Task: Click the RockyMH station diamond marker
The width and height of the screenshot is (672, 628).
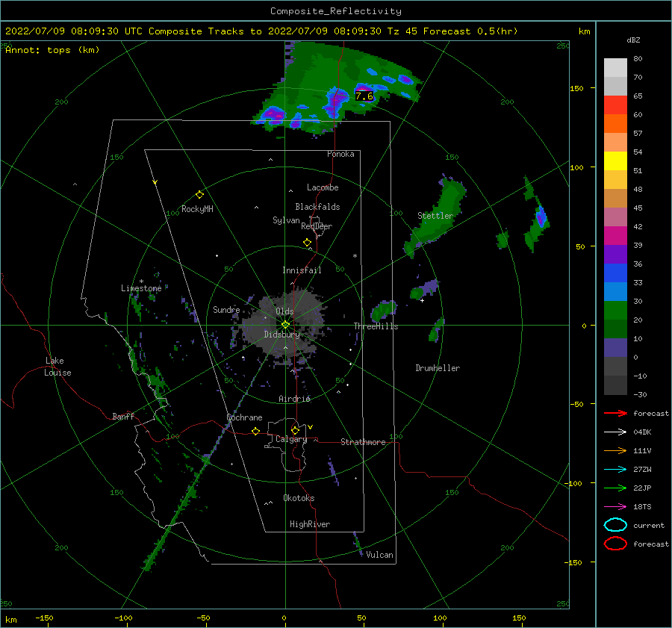Action: 199,195
